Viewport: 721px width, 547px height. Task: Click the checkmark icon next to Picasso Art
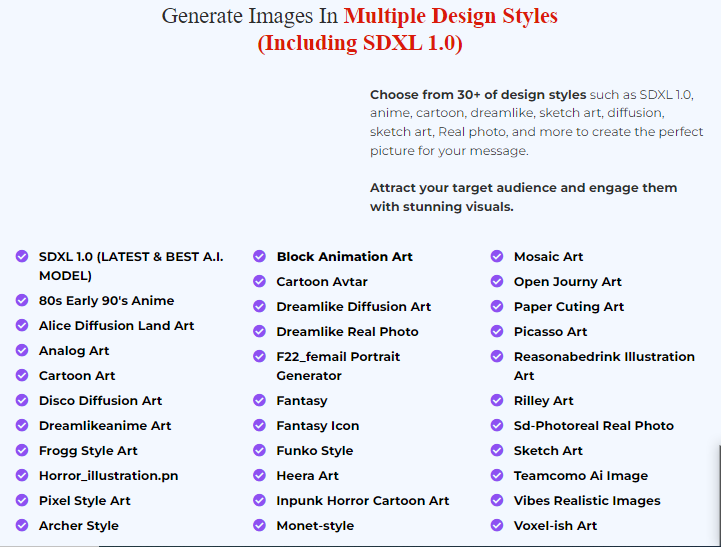tap(497, 332)
